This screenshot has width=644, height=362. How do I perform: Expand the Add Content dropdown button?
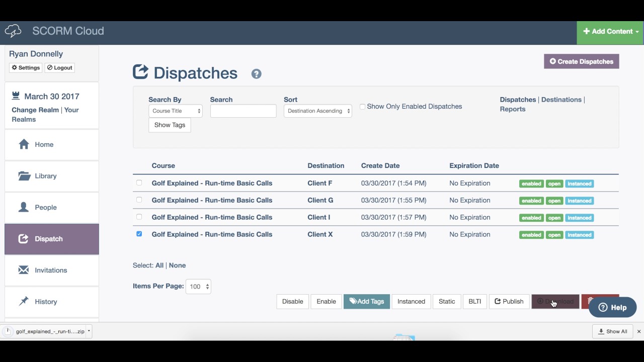pos(610,31)
